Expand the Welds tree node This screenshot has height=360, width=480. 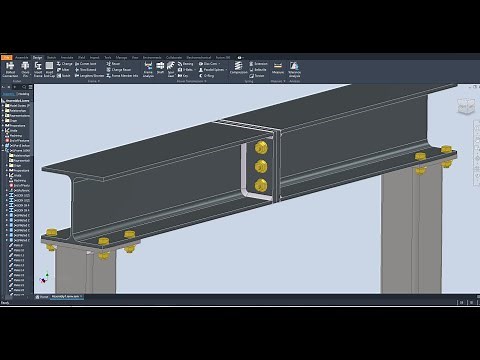click(3, 131)
